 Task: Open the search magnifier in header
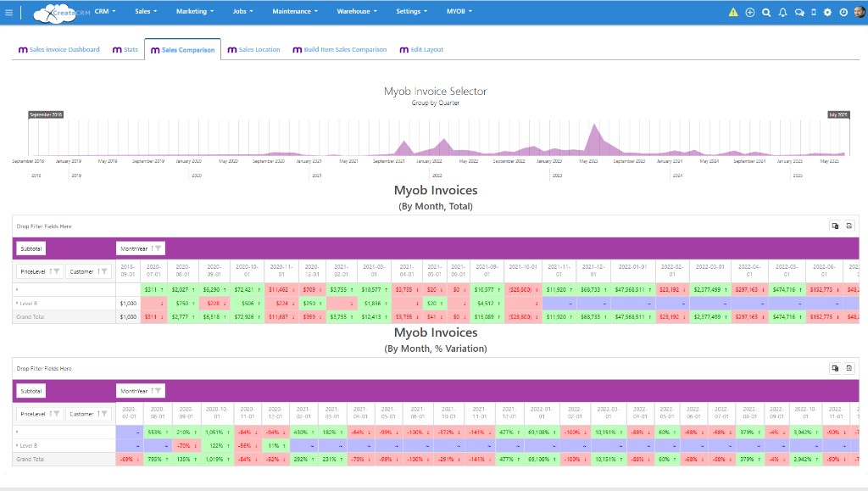coord(766,12)
